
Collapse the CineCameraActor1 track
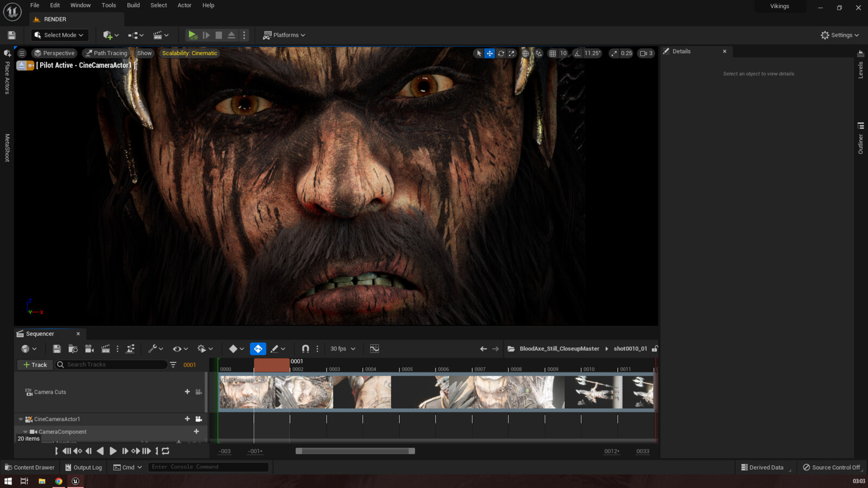[x=21, y=419]
